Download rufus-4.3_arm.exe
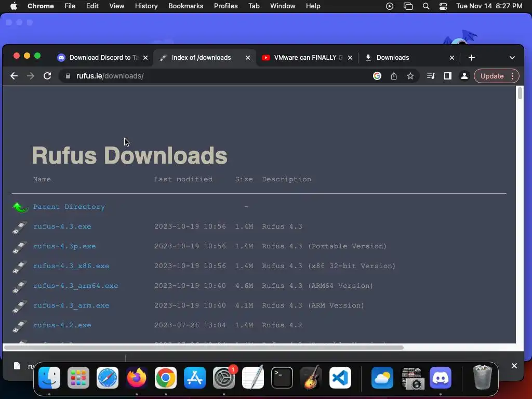 pyautogui.click(x=71, y=305)
